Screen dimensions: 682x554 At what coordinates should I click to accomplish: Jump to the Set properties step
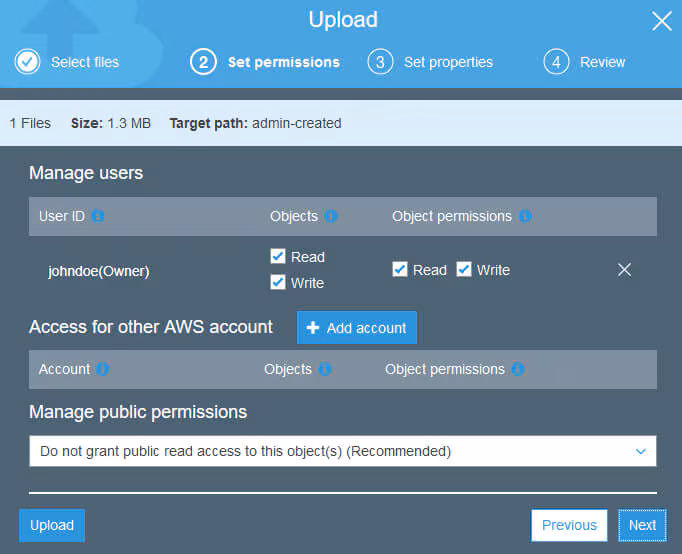(x=431, y=62)
